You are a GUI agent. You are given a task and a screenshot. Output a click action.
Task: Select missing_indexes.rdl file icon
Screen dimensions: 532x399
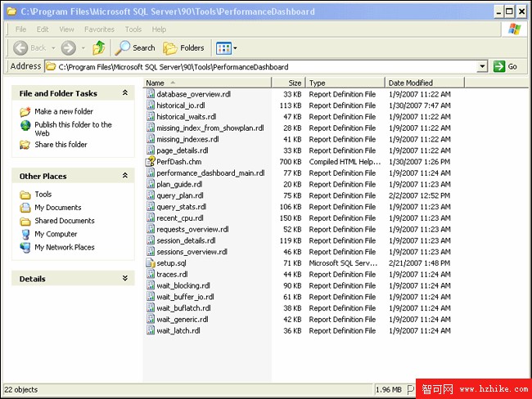coord(151,139)
